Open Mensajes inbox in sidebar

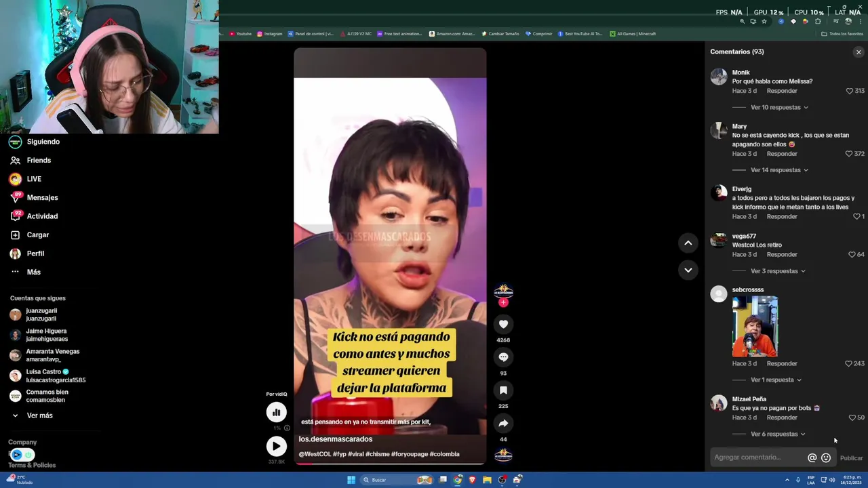point(42,198)
